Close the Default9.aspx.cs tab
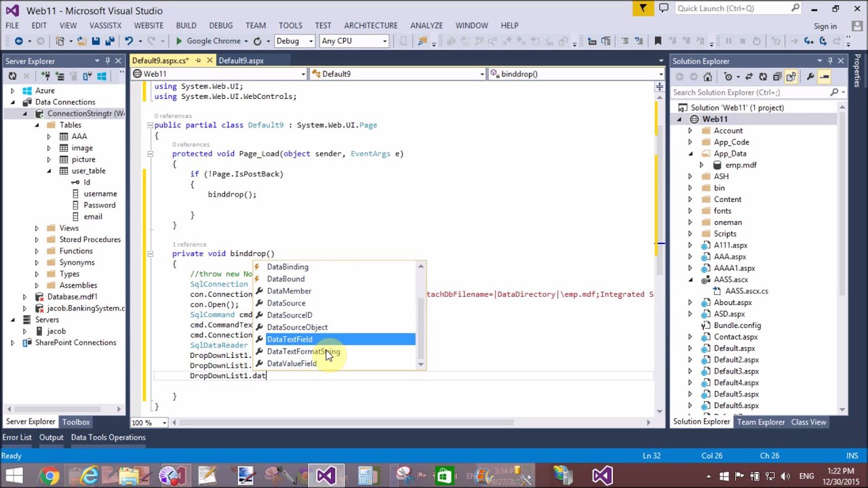Screen dimensions: 868x488 [x=210, y=60]
